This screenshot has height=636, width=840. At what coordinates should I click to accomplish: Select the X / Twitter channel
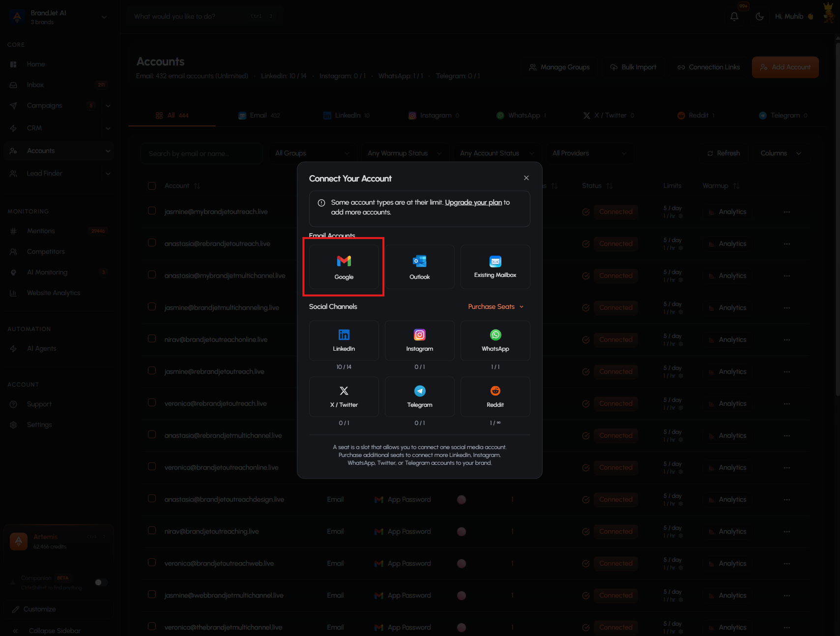(344, 396)
